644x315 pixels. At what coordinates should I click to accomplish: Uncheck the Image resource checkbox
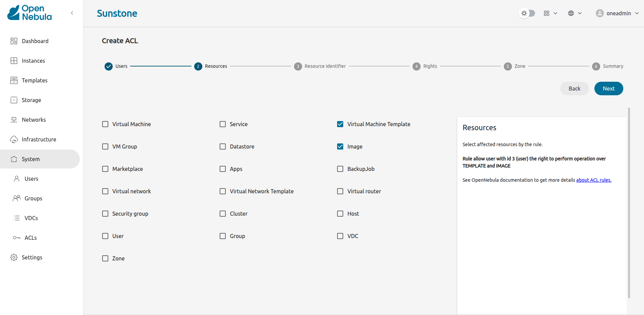coord(340,146)
